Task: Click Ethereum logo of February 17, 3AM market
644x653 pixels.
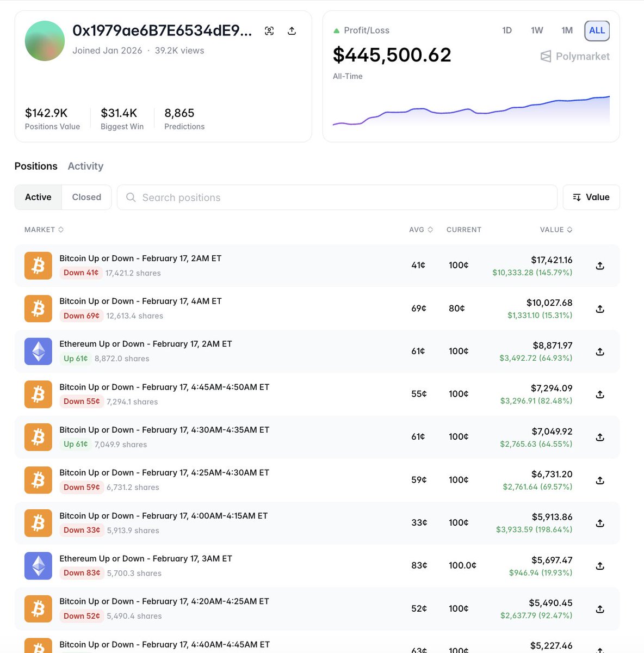Action: [x=38, y=566]
